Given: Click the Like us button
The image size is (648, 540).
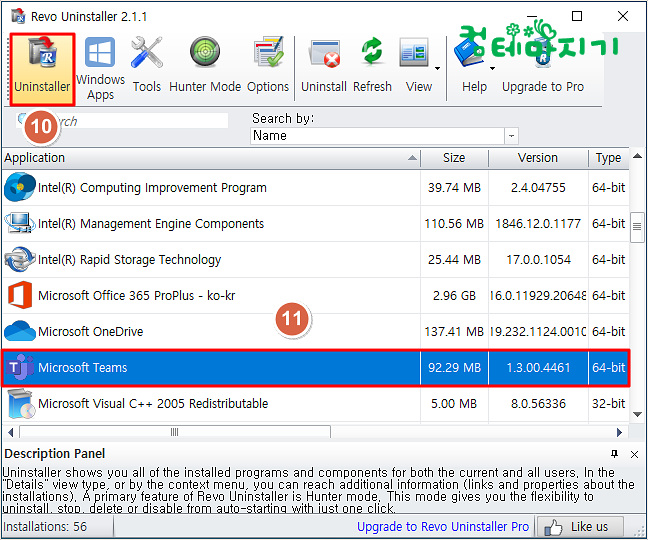Looking at the screenshot, I should click(x=579, y=527).
